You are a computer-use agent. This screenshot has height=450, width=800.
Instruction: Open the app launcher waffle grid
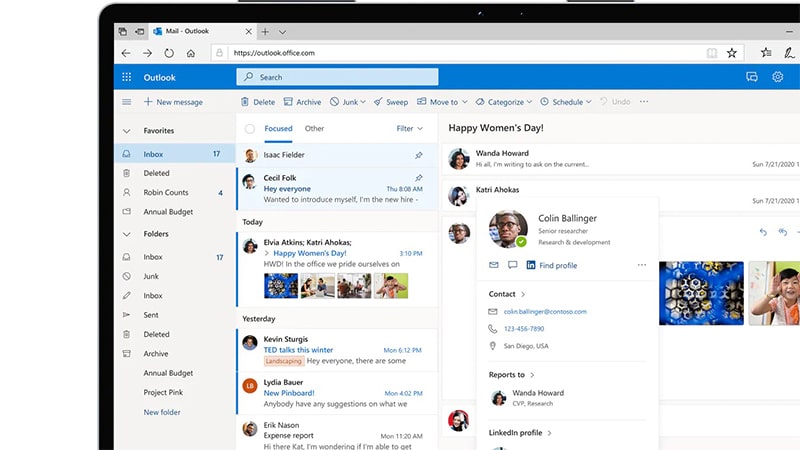coord(127,77)
